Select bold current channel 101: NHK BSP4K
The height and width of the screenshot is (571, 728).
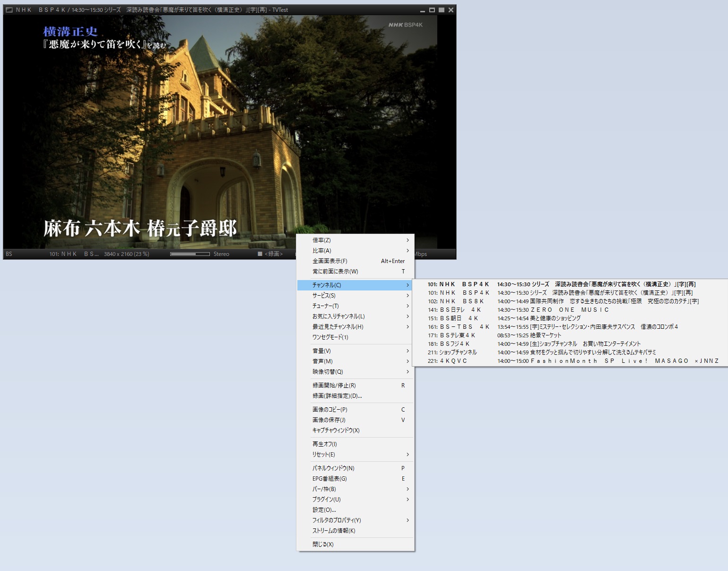(570, 284)
